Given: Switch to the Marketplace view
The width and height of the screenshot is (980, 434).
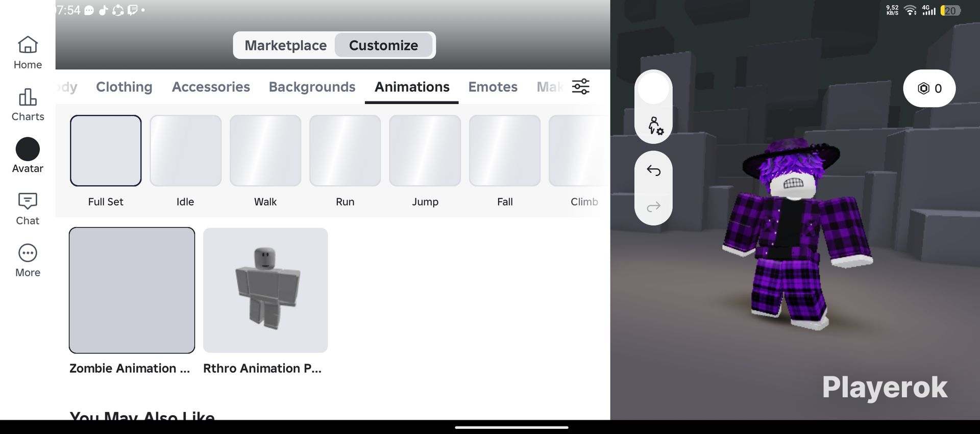Looking at the screenshot, I should (285, 45).
